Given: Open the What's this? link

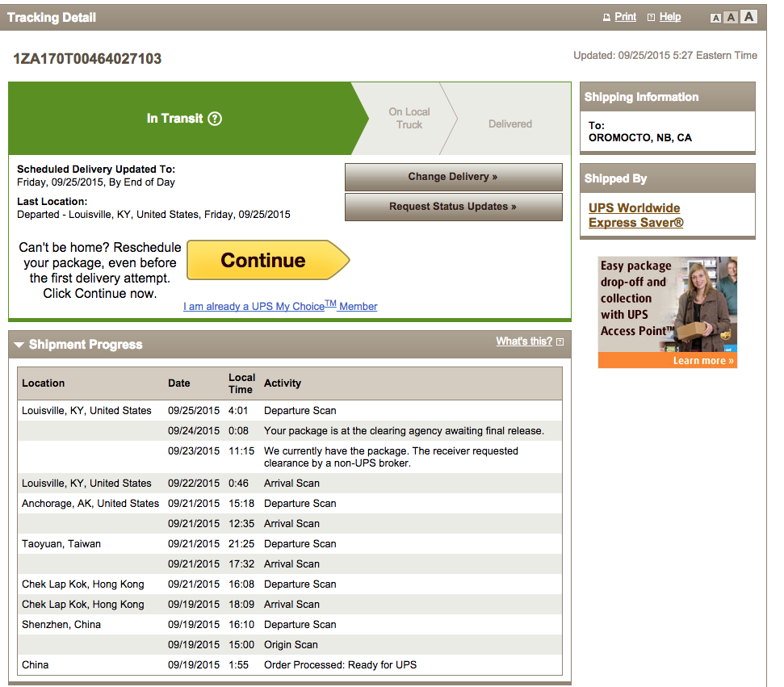Looking at the screenshot, I should pyautogui.click(x=524, y=341).
